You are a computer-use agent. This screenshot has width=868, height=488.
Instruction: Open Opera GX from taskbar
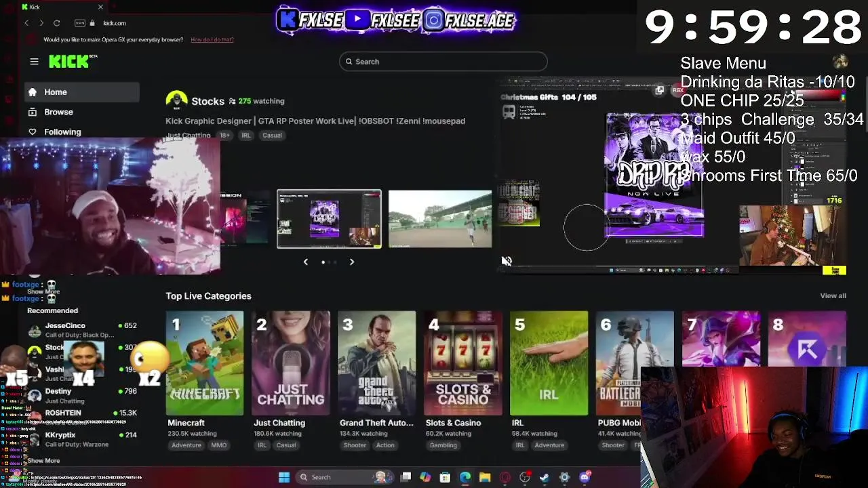pyautogui.click(x=505, y=477)
